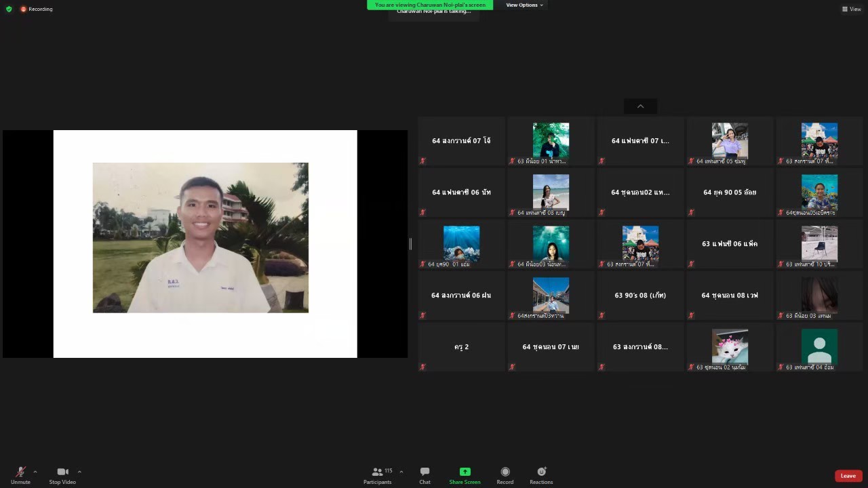Select the green Share Screen icon
The image size is (868, 488).
pos(465,472)
